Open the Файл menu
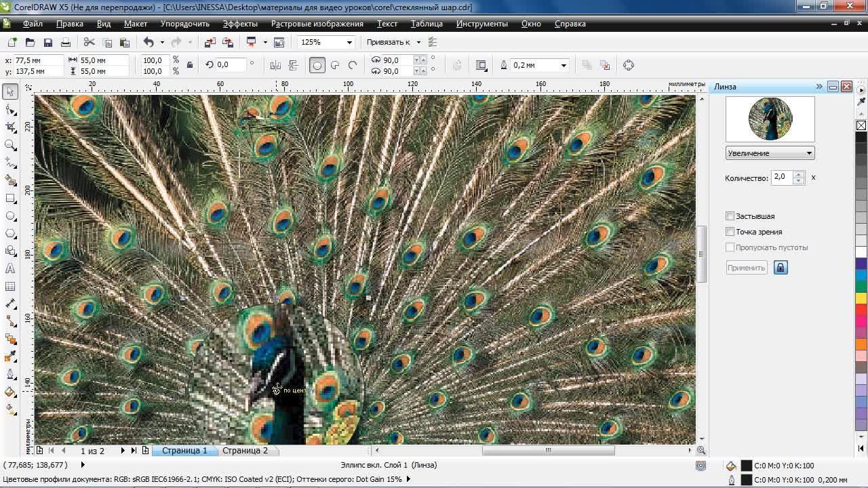 point(33,24)
